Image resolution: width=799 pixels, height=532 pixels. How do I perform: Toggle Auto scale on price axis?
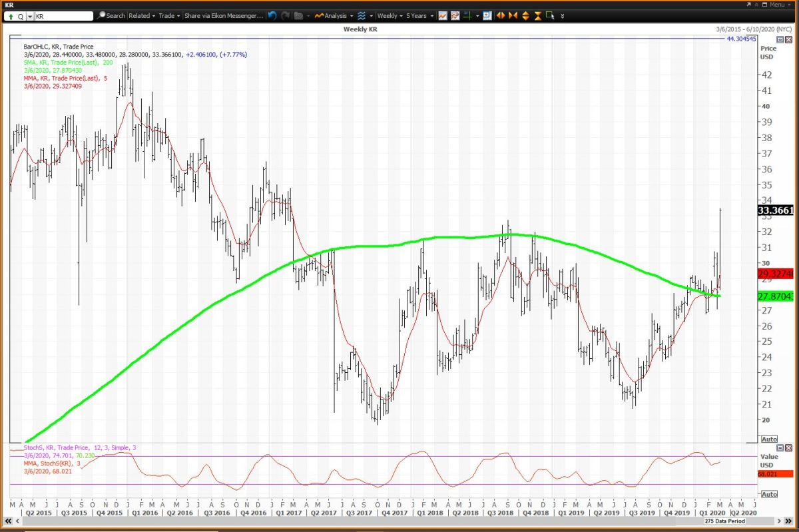(768, 439)
